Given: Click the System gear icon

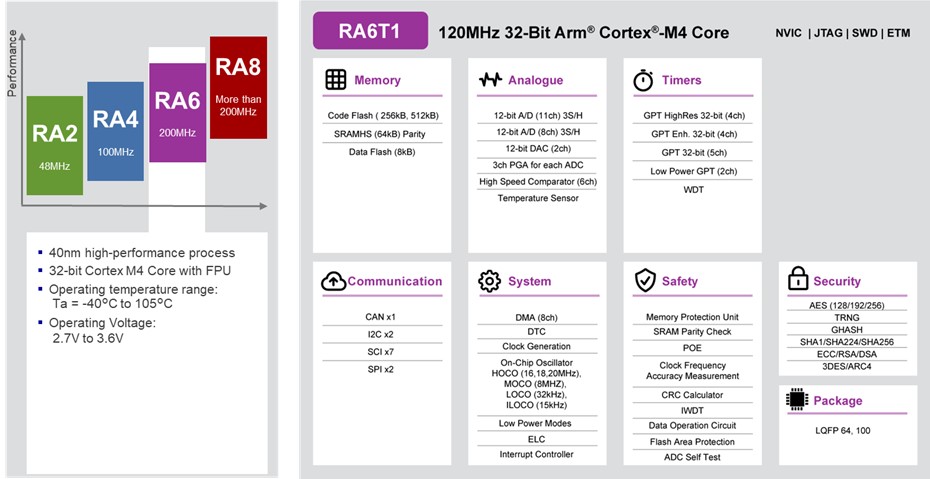Looking at the screenshot, I should pyautogui.click(x=489, y=281).
